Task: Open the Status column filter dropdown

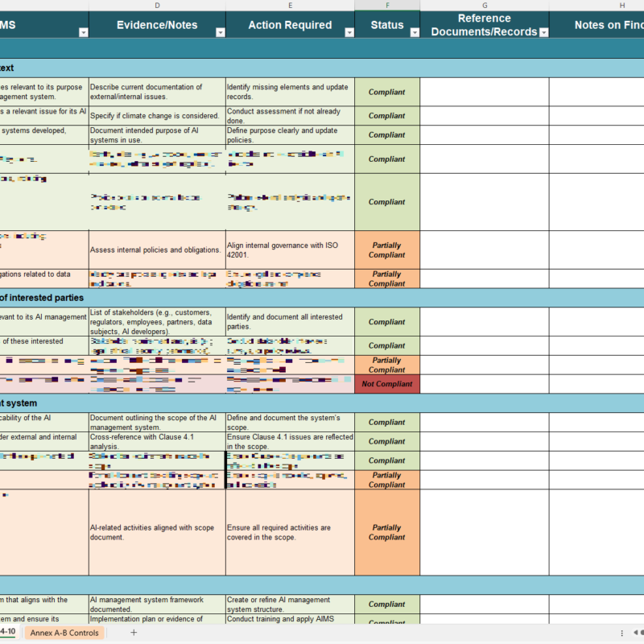Action: point(414,33)
